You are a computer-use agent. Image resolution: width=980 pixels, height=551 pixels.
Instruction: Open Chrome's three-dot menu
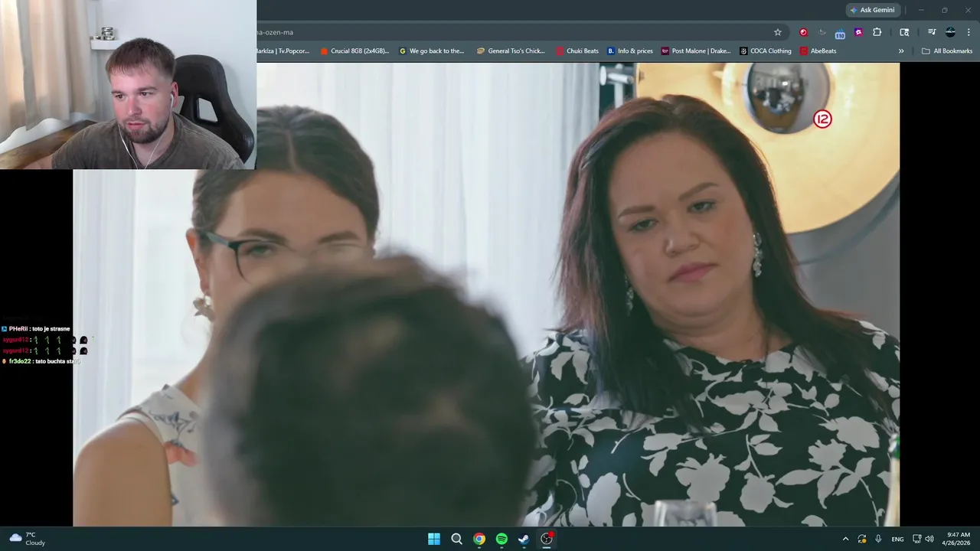pos(969,32)
